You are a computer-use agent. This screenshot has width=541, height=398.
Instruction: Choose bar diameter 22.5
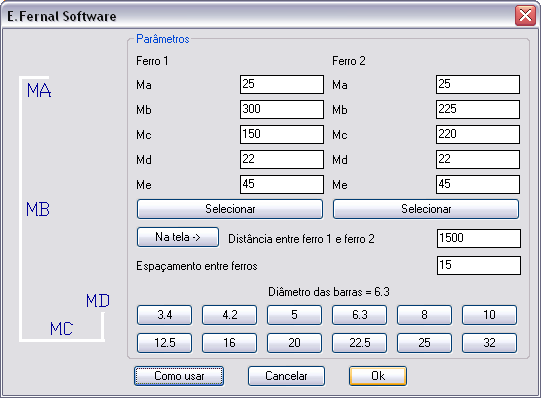point(360,343)
